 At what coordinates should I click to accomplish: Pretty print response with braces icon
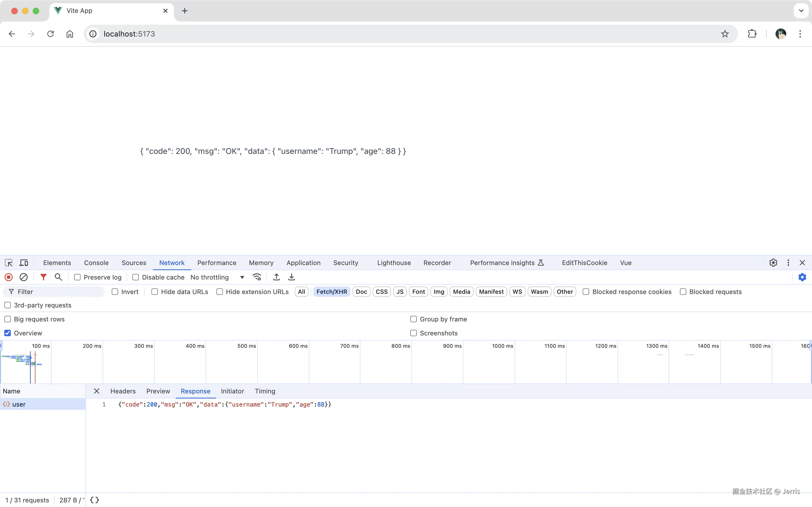(x=95, y=500)
